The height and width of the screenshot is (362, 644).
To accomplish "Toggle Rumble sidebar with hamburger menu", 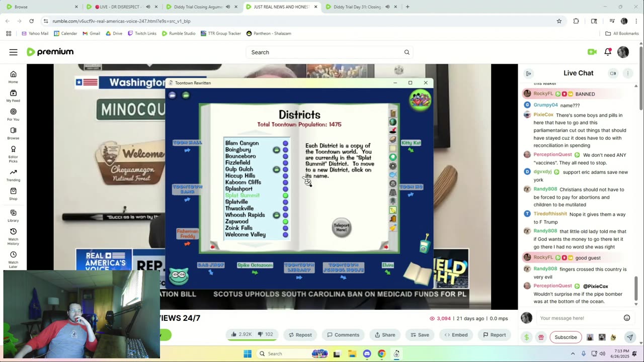I will click(14, 52).
